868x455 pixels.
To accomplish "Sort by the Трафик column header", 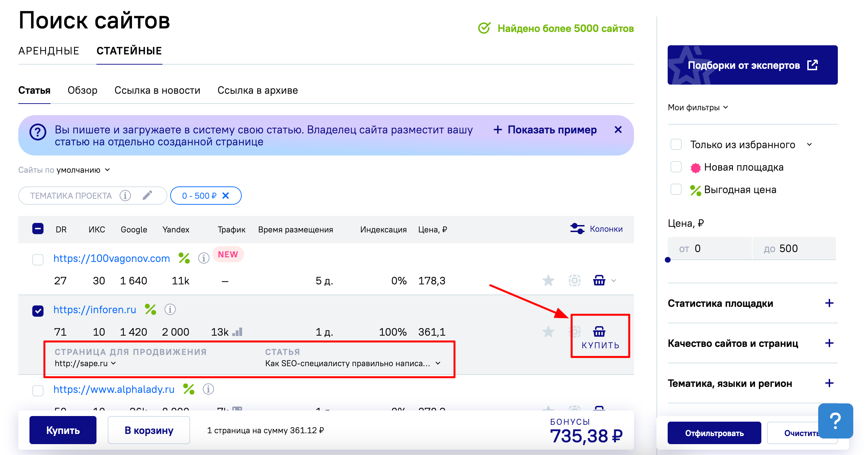I will 231,229.
